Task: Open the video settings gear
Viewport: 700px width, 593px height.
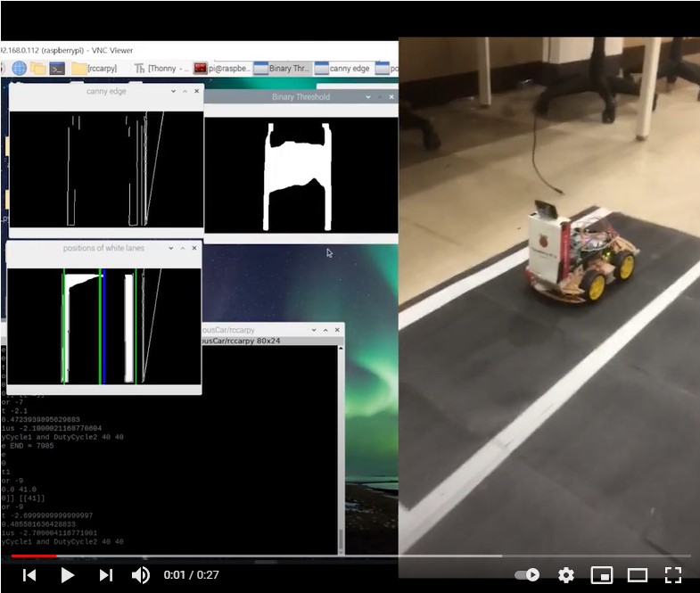Action: point(566,575)
